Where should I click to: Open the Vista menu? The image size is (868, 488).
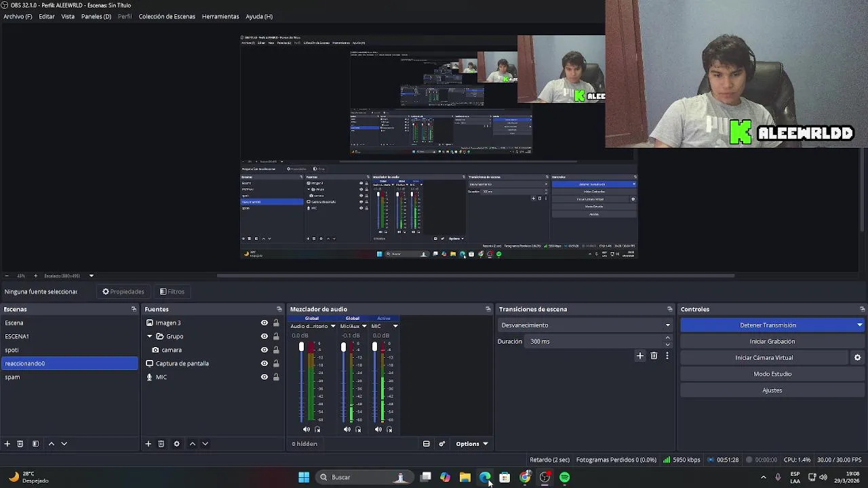(68, 16)
